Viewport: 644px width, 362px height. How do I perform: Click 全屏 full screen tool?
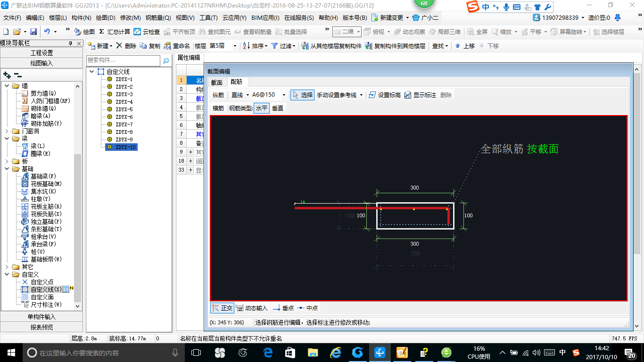[478, 32]
